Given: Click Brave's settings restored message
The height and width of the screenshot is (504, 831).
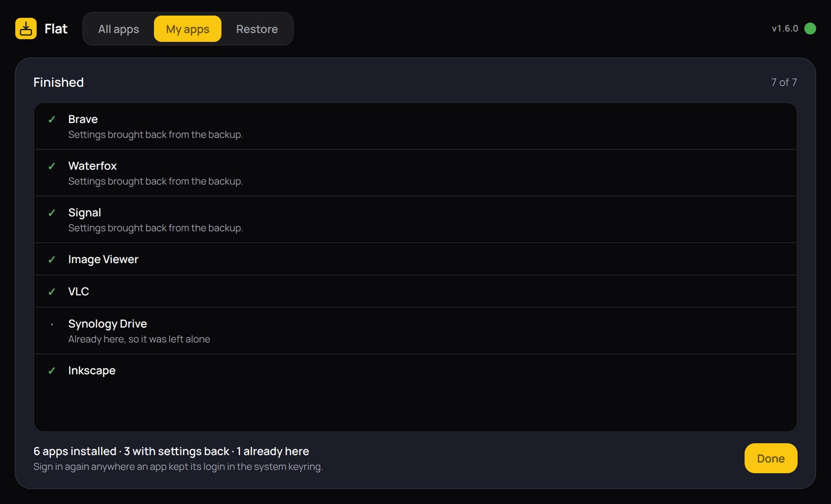Looking at the screenshot, I should click(156, 134).
